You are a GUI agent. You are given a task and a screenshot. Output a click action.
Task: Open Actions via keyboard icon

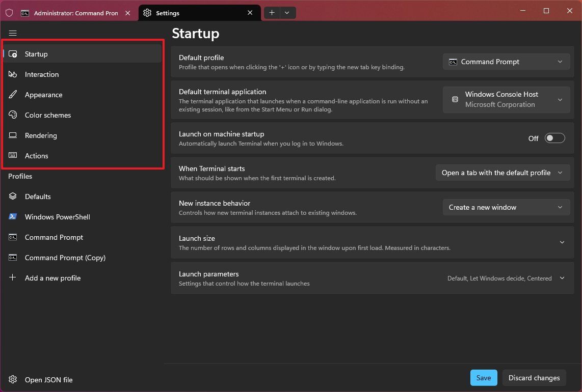click(x=13, y=155)
